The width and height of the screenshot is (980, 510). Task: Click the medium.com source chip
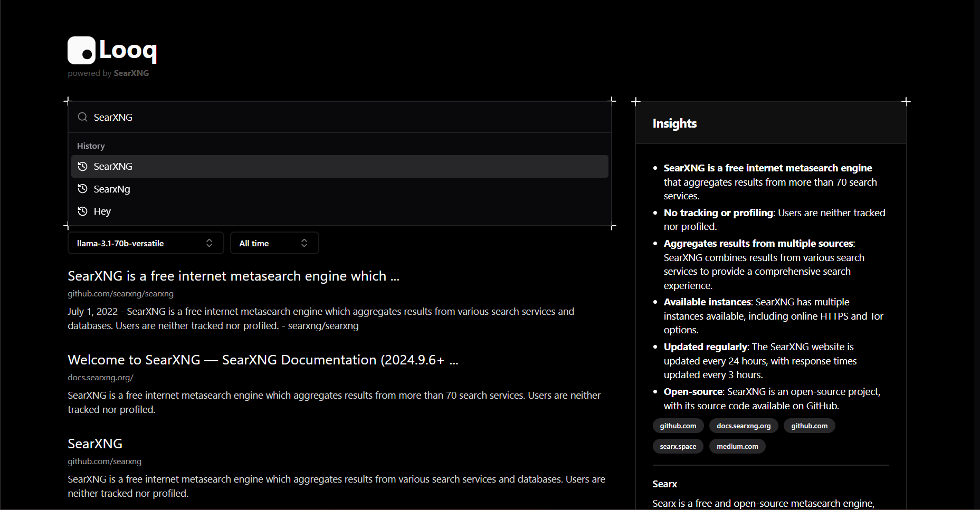point(737,446)
